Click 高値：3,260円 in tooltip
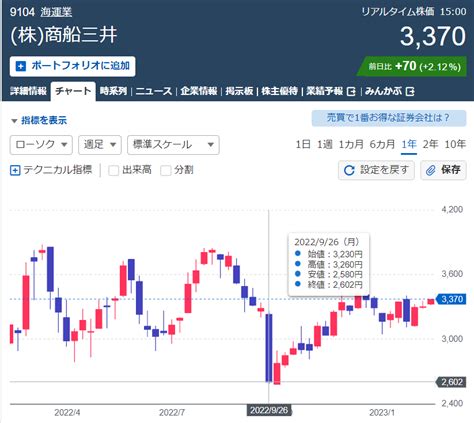 (335, 265)
